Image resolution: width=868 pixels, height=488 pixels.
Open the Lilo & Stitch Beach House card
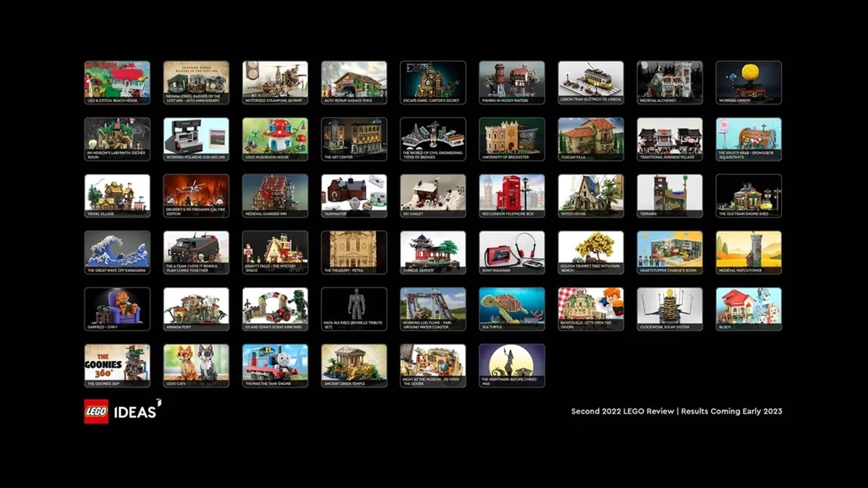(x=117, y=82)
